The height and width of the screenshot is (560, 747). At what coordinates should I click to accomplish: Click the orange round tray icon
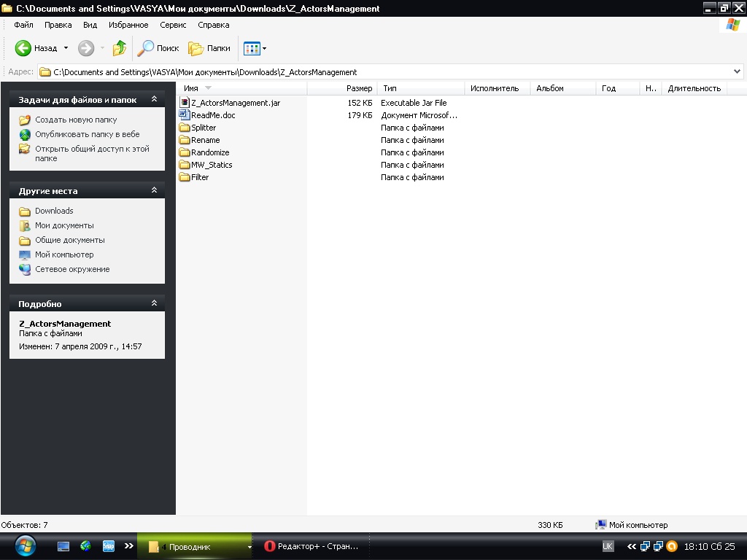[x=672, y=546]
